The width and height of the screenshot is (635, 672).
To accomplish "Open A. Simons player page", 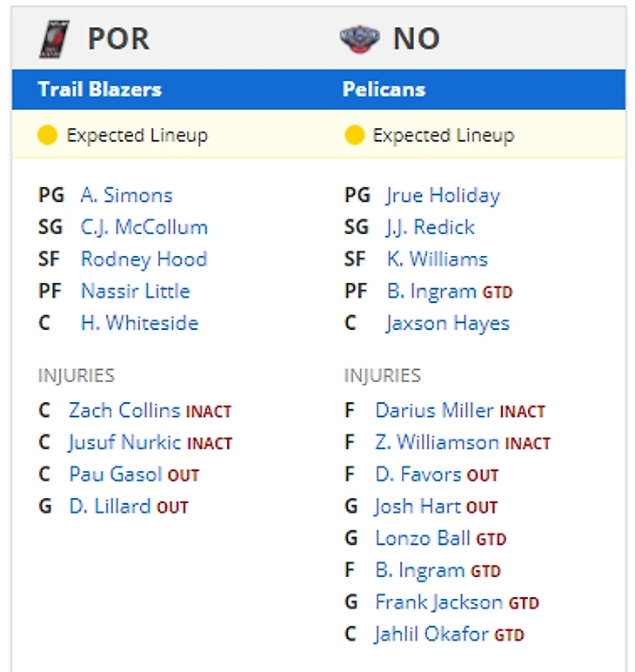I will (x=126, y=195).
